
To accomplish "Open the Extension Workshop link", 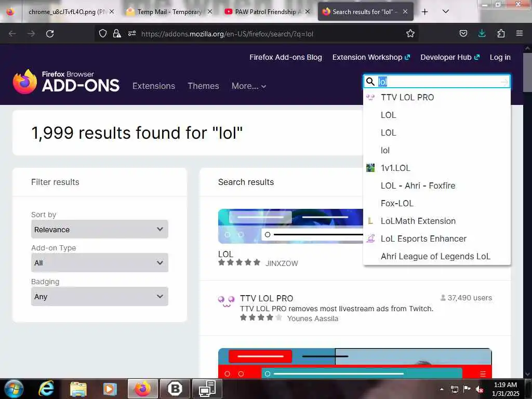I will tap(371, 57).
